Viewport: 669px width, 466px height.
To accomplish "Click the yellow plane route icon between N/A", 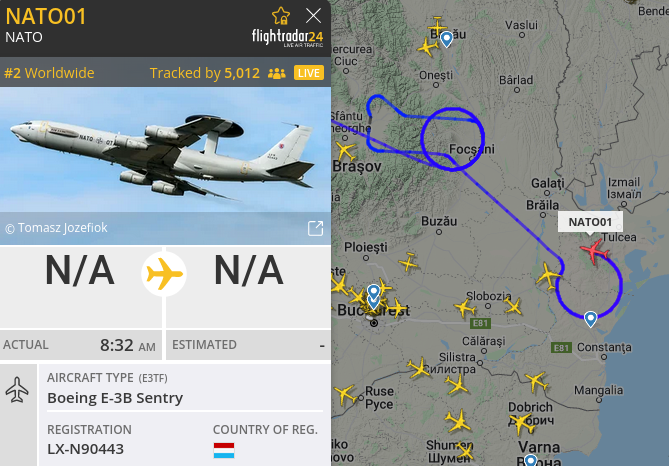I will point(164,274).
